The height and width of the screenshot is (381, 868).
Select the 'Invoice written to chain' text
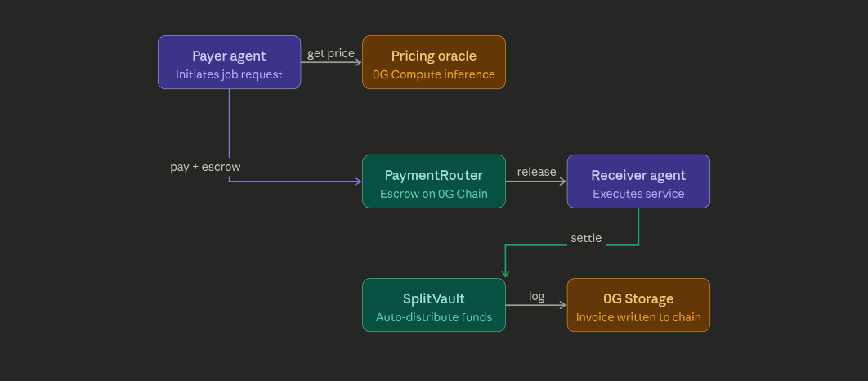[638, 317]
